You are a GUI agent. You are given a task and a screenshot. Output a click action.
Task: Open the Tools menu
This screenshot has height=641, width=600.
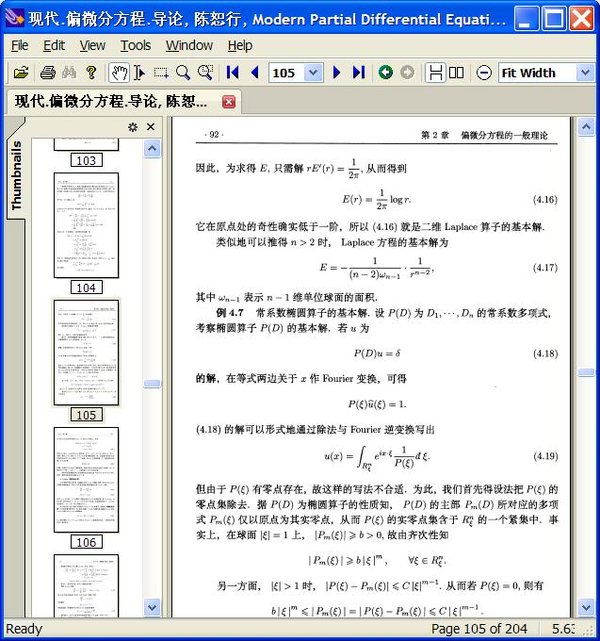[x=136, y=45]
